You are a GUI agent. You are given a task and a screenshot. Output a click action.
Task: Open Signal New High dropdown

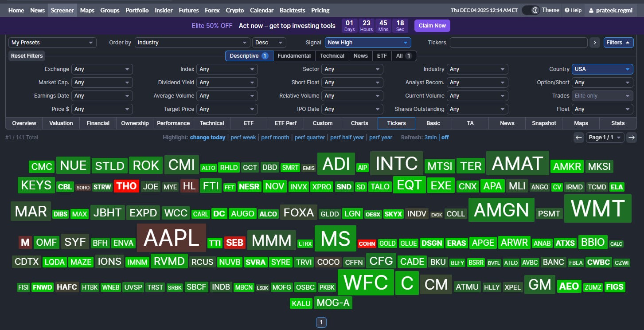click(x=368, y=43)
